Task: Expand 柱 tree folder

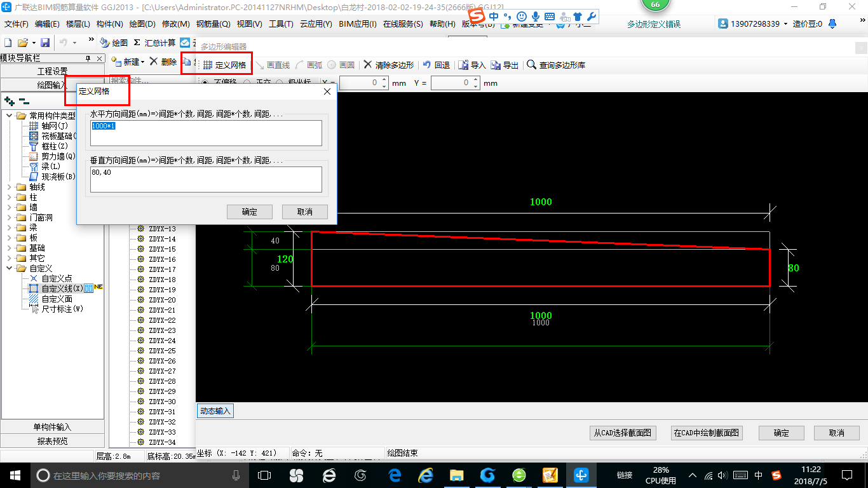Action: pyautogui.click(x=10, y=197)
